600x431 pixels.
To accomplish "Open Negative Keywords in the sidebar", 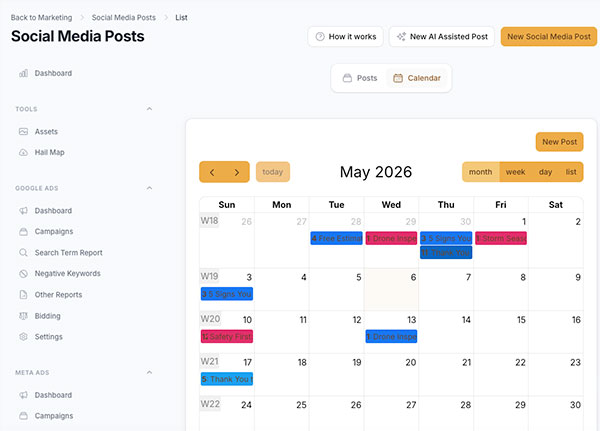I will click(67, 274).
